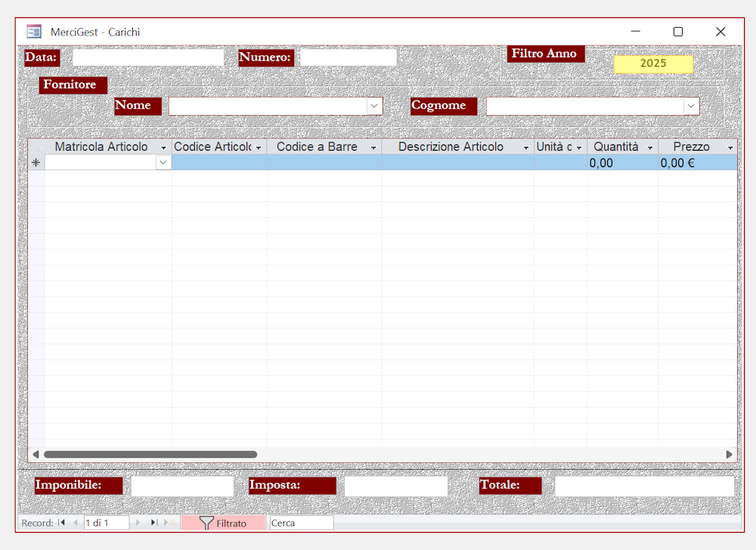This screenshot has height=550, width=756.
Task: Toggle the Filtrato filter button
Action: [223, 523]
